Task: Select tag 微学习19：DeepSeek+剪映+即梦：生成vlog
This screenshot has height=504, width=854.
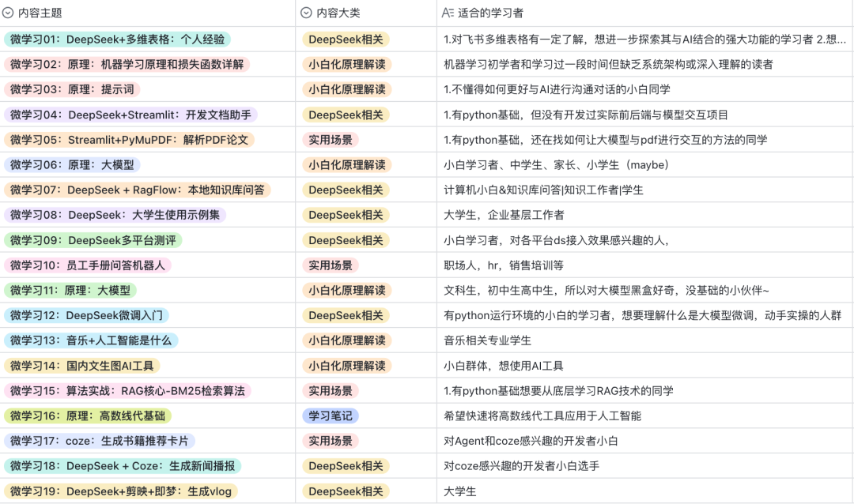Action: coord(121,491)
